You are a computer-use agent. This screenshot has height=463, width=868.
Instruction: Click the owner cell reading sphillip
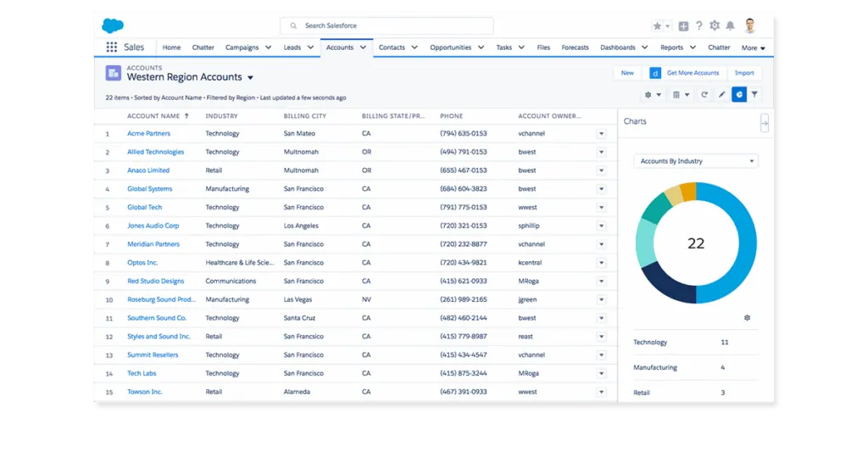529,226
